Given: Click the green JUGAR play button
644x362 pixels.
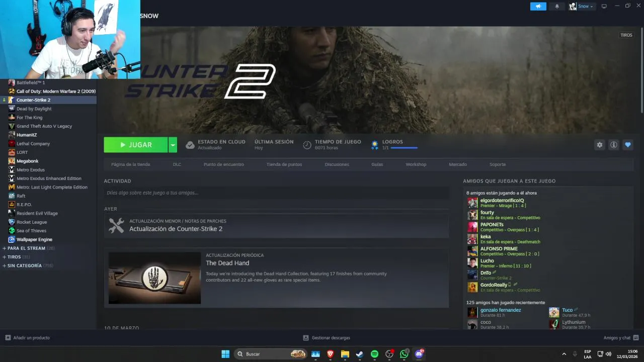Looking at the screenshot, I should tap(136, 145).
